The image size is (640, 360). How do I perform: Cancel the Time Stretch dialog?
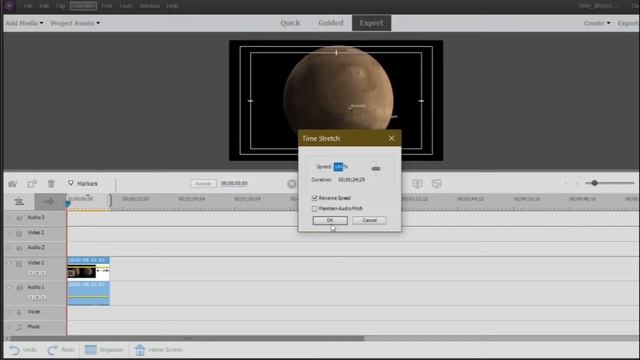click(369, 220)
